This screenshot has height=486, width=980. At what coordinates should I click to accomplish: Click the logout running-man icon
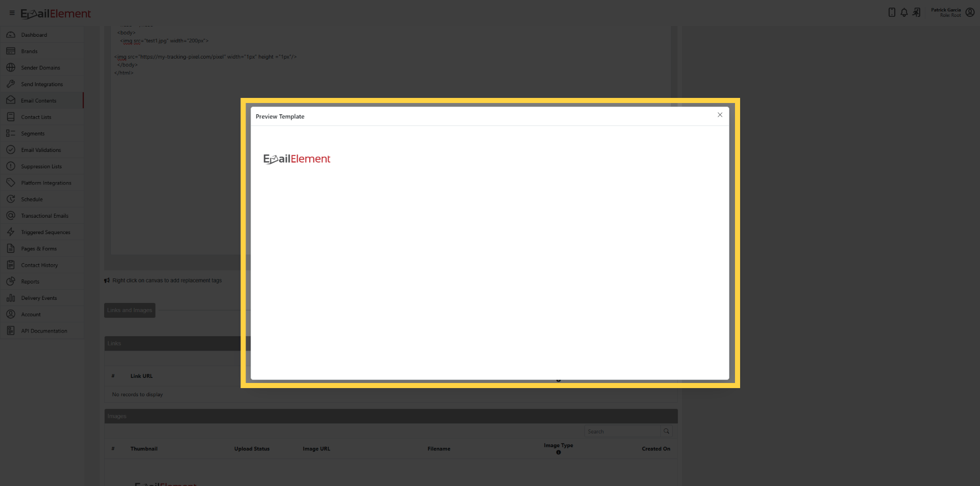click(917, 13)
